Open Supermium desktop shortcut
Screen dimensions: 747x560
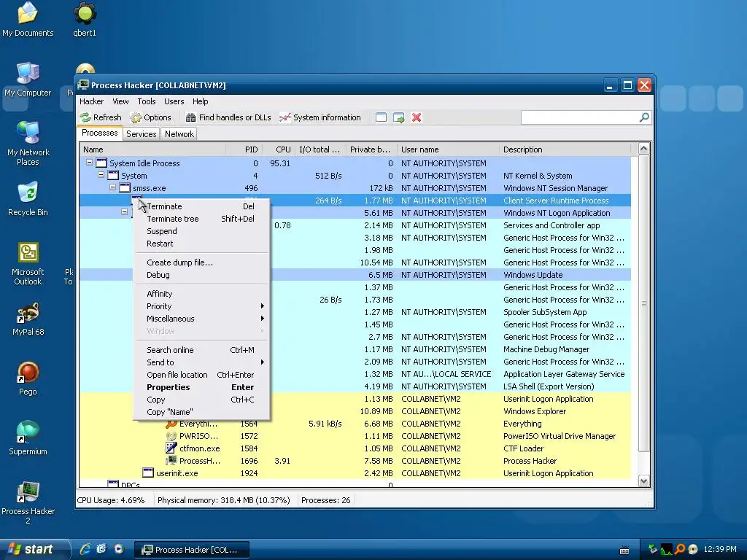(28, 438)
